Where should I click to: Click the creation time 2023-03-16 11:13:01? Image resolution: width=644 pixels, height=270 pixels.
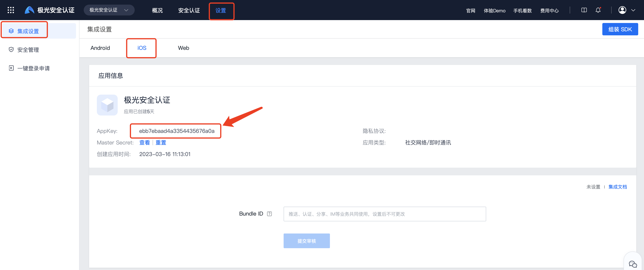coord(165,154)
